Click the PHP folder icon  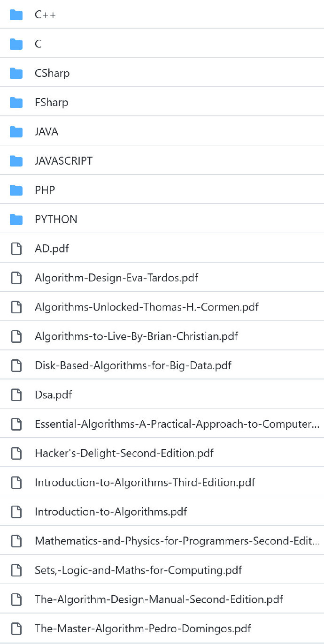(x=16, y=190)
